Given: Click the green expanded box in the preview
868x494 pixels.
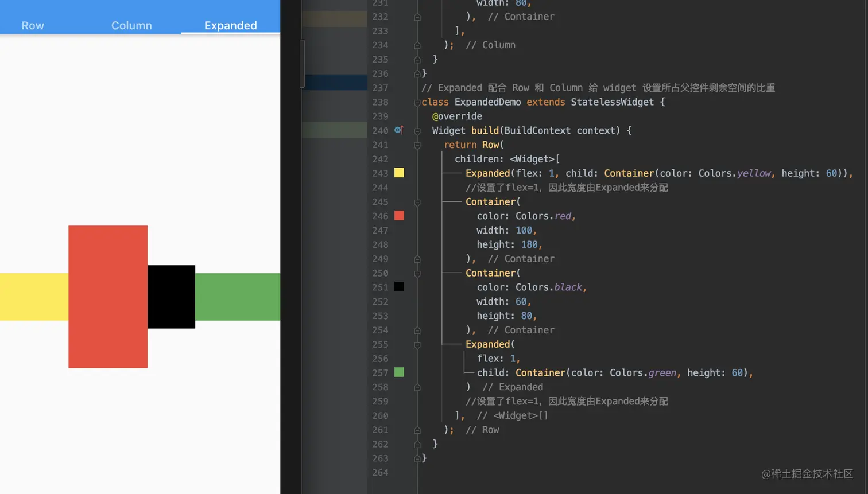Looking at the screenshot, I should coord(238,297).
